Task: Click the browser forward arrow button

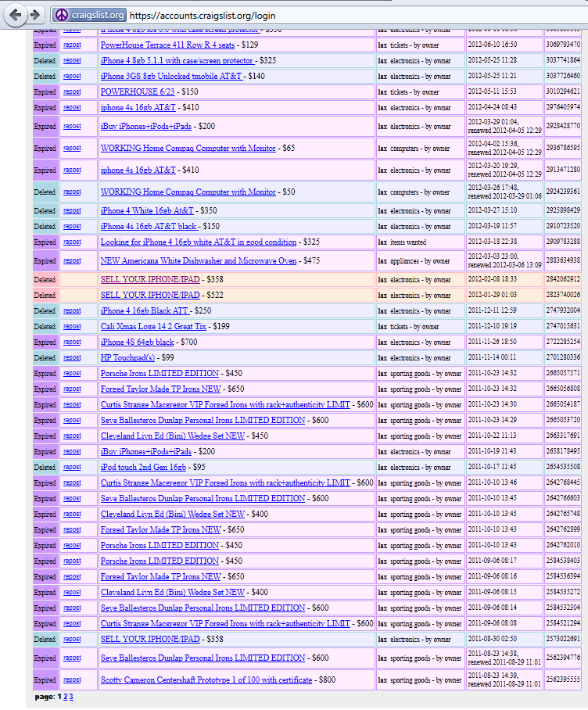Action: coord(34,15)
